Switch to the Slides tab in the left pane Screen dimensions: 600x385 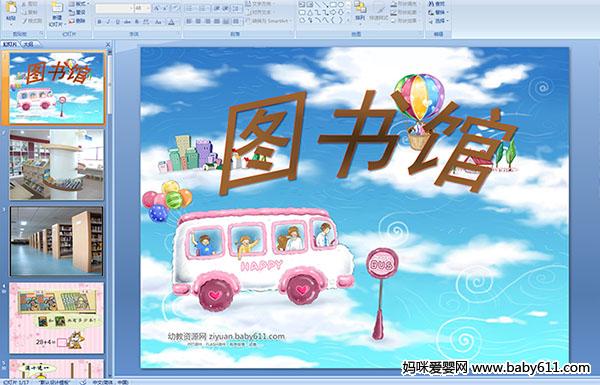pyautogui.click(x=10, y=44)
